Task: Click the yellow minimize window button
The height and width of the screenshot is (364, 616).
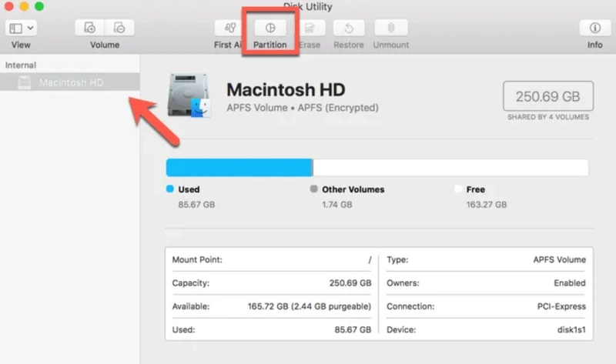Action: point(25,6)
